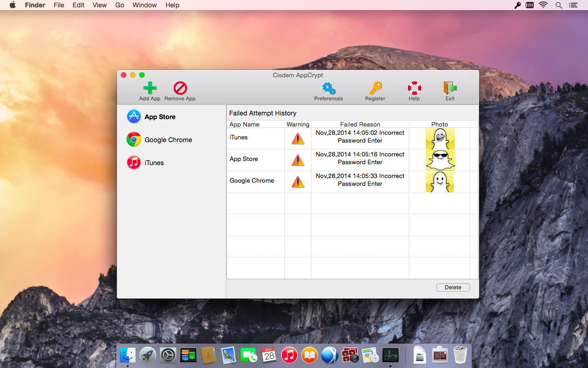
Task: Open the Window menu
Action: pos(145,5)
